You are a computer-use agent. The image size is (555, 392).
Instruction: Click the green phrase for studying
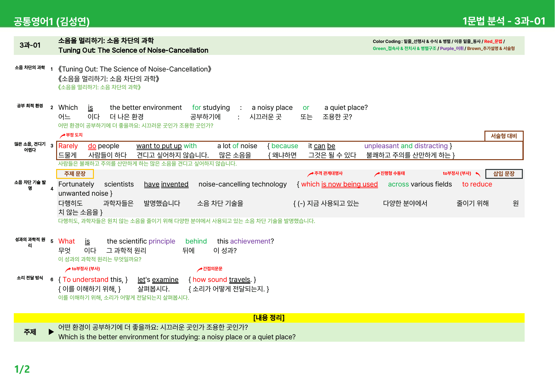(211, 108)
